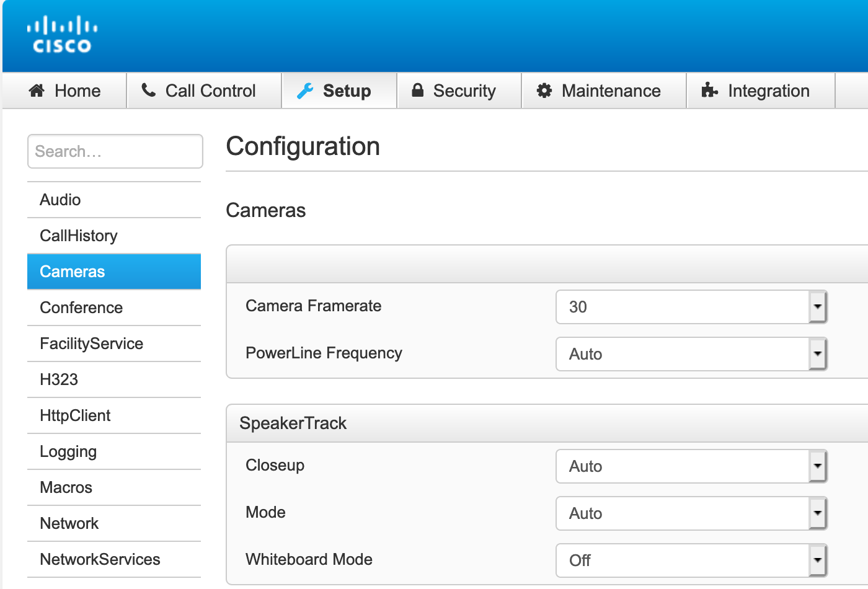Click the padlock icon beside Security
This screenshot has height=589, width=868.
[417, 91]
